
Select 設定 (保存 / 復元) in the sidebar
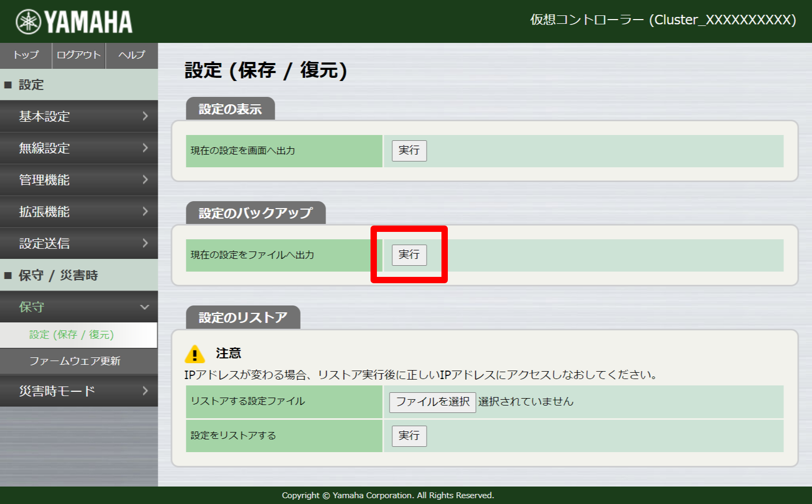point(78,335)
